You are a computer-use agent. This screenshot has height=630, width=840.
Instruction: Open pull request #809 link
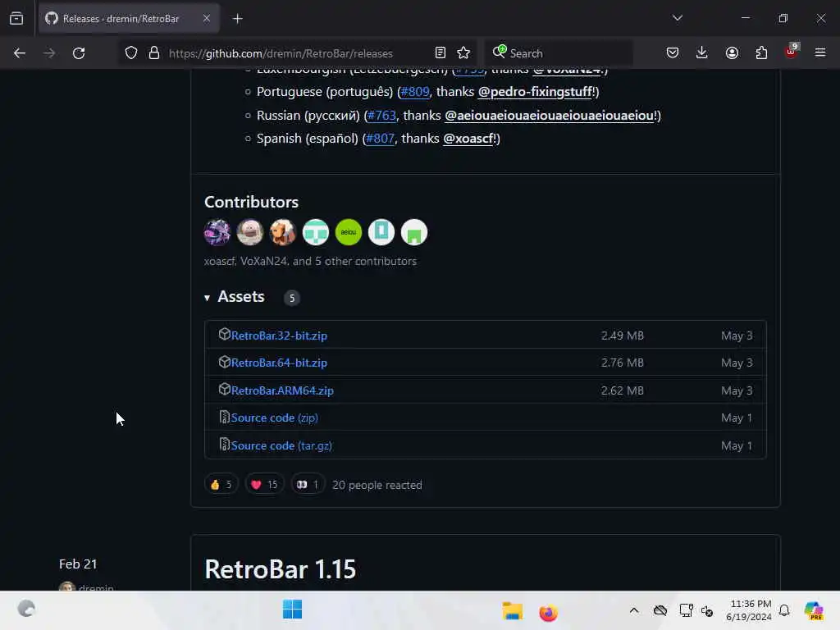coord(415,92)
